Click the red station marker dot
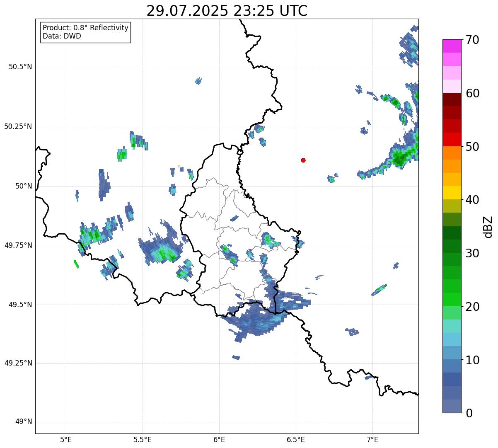Image resolution: width=498 pixels, height=448 pixels. [x=303, y=160]
